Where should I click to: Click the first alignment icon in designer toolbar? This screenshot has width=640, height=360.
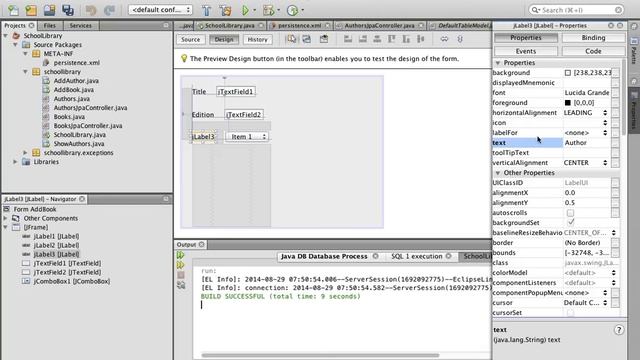[x=348, y=39]
